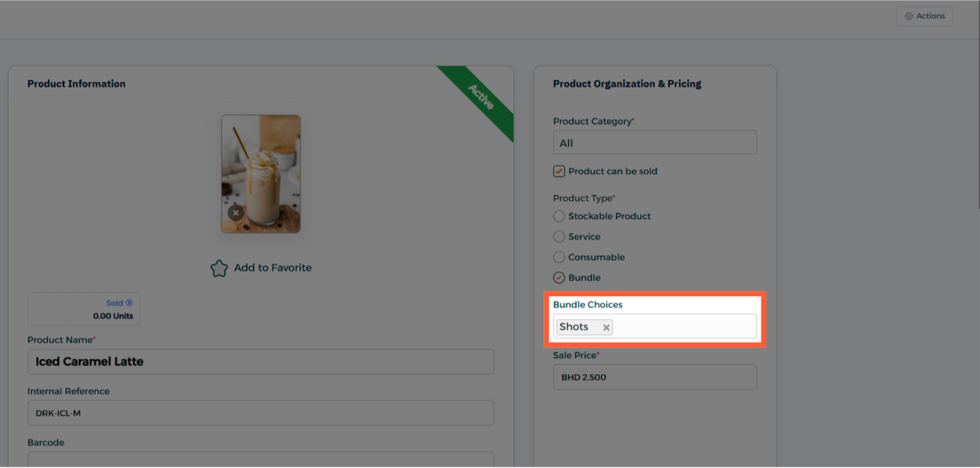Edit the Sale Price field
This screenshot has width=980, height=468.
pyautogui.click(x=654, y=377)
